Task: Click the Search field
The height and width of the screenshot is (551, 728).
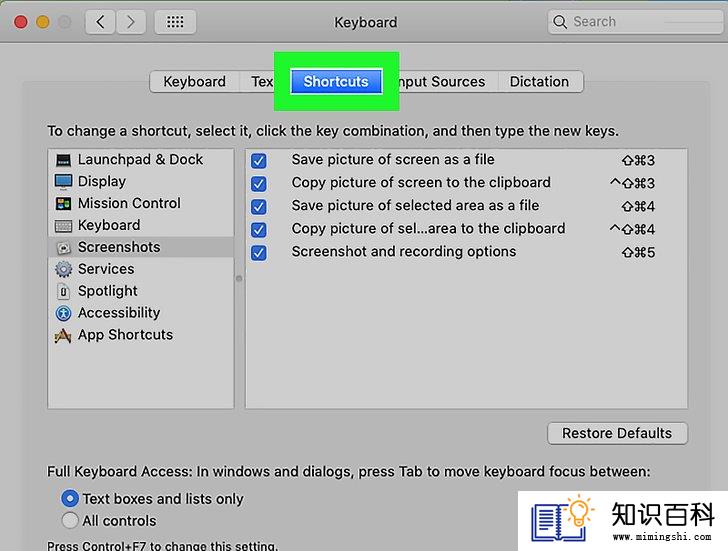Action: click(635, 22)
